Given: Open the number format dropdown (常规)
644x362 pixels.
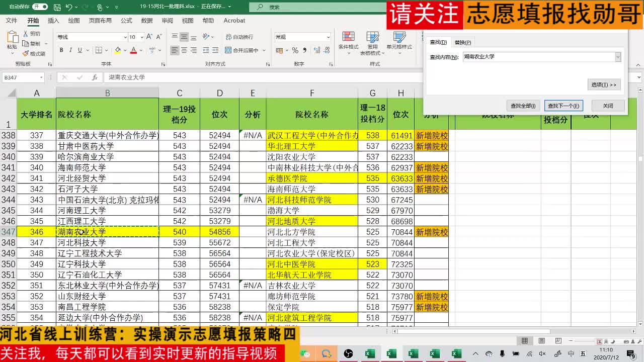Looking at the screenshot, I should [x=328, y=37].
